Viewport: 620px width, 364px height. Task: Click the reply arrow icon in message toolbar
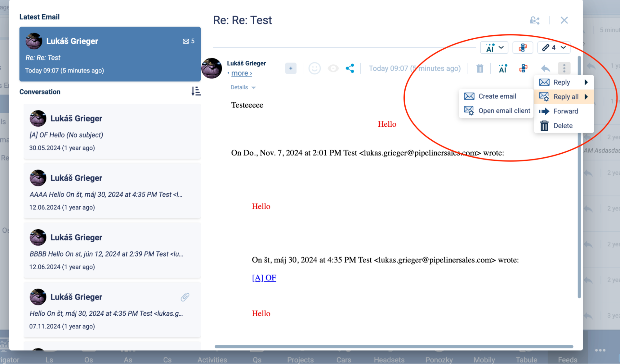pos(545,68)
